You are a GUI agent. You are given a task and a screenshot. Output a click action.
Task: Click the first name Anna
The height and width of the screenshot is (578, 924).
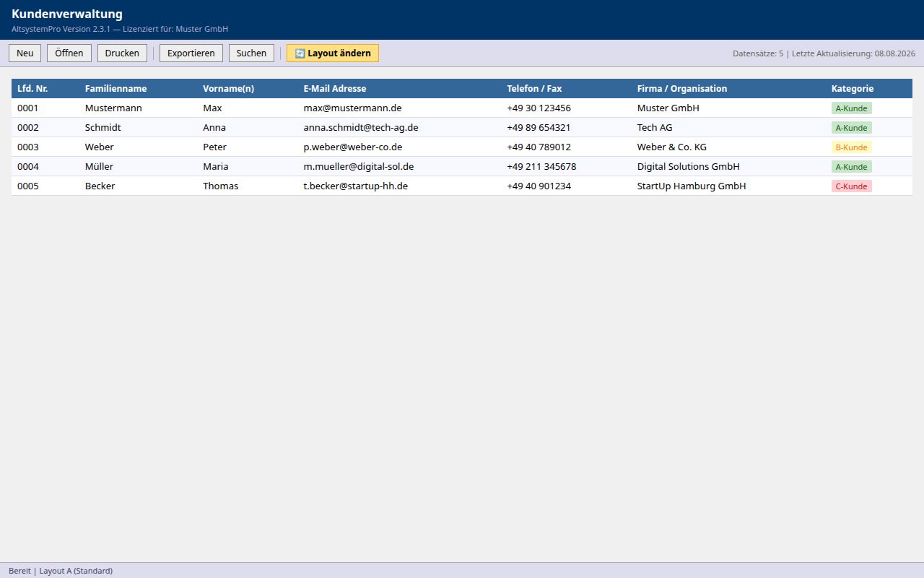click(x=214, y=127)
